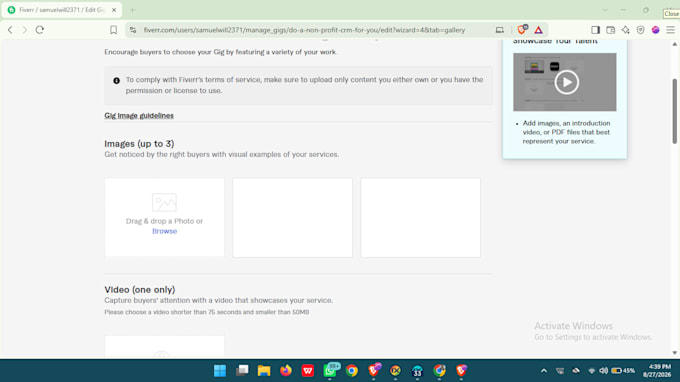
Task: Open the tab search dropdown arrow
Action: [605, 10]
